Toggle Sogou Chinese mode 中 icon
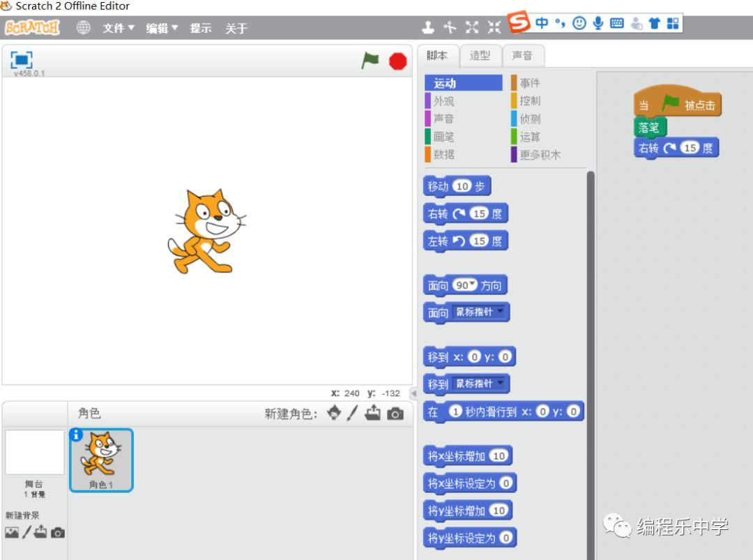 pyautogui.click(x=542, y=22)
